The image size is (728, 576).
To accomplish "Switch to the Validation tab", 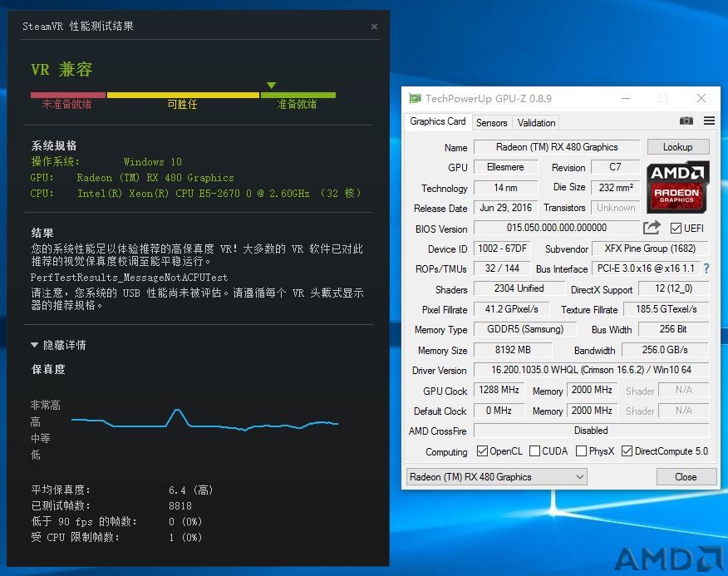I will pyautogui.click(x=536, y=123).
